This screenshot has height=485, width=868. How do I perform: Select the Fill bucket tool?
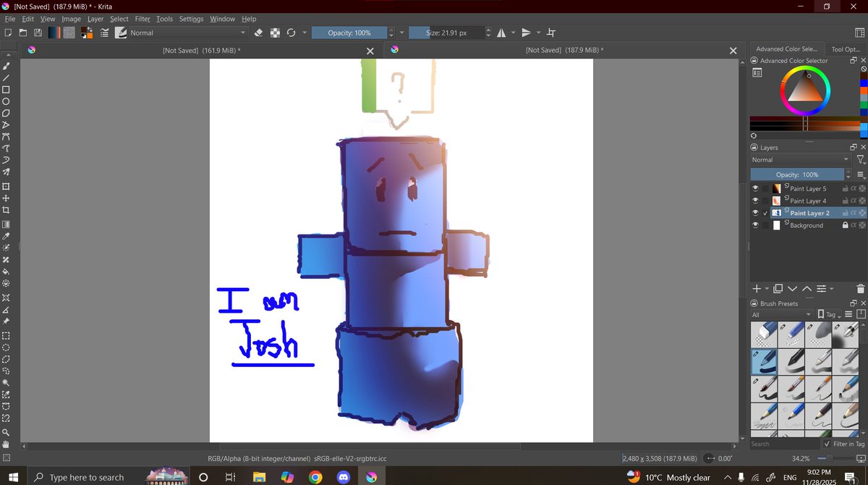[6, 271]
